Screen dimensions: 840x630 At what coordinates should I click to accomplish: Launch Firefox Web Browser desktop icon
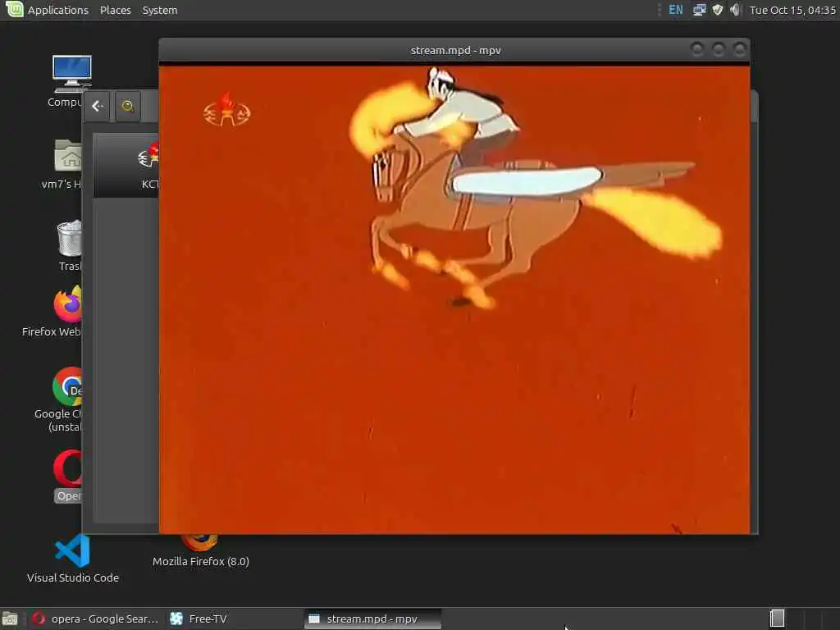click(67, 304)
